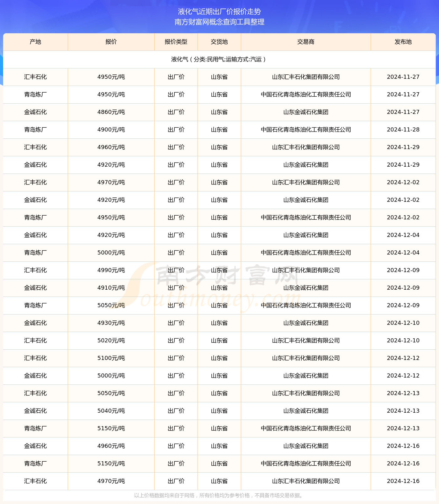Viewport: 439px width, 504px height.
Task: Select the 5100元/吨 price cell
Action: (x=111, y=358)
